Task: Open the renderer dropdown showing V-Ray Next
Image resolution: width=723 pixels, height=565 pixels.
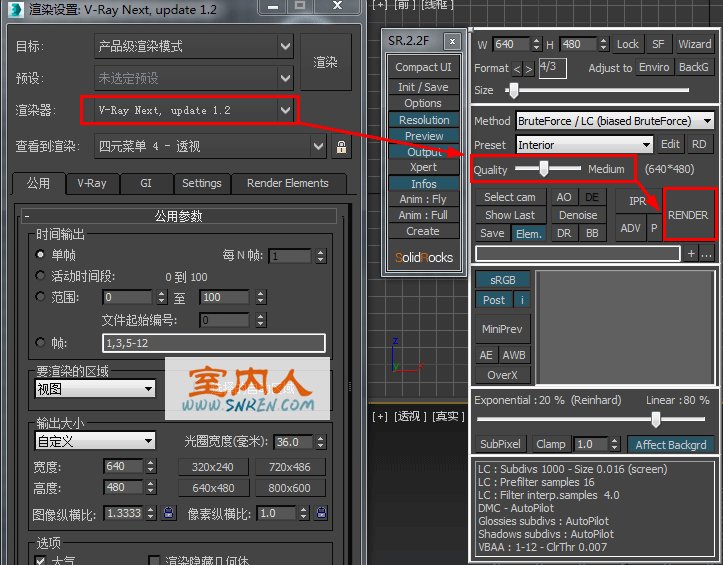Action: coord(194,110)
